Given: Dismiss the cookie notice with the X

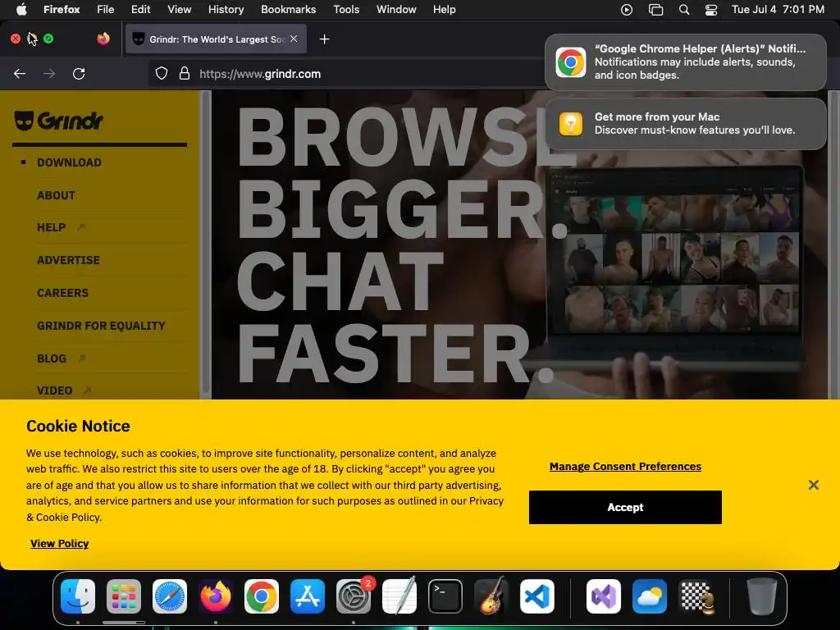Looking at the screenshot, I should point(813,485).
